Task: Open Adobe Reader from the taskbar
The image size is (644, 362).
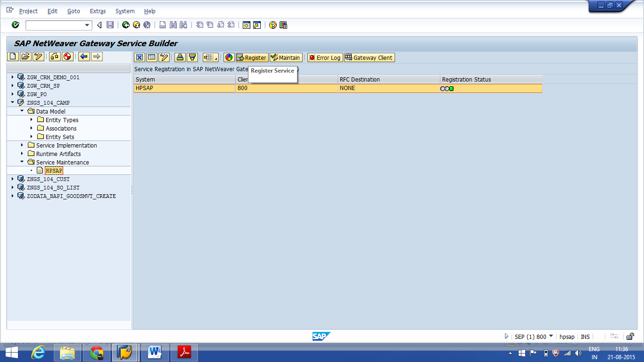Action: (184, 352)
